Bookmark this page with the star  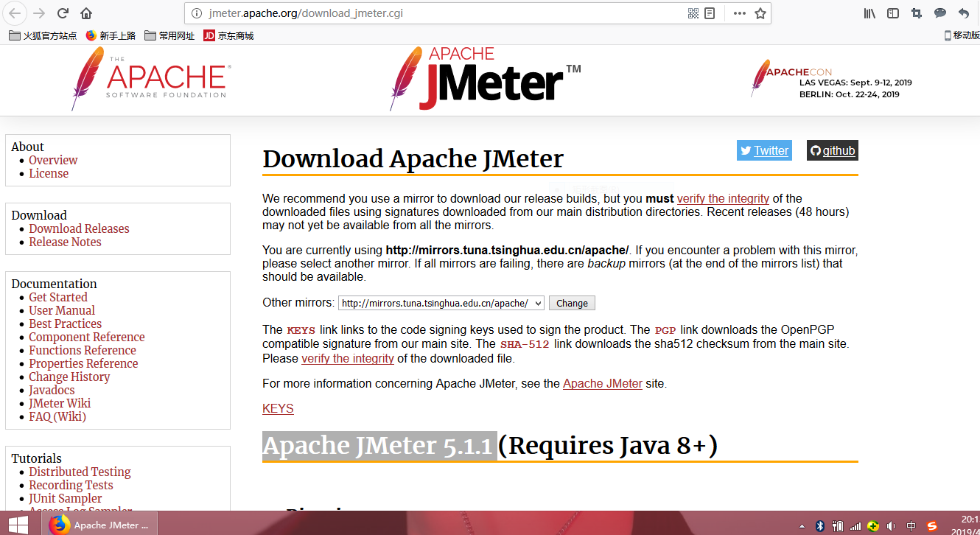point(760,13)
